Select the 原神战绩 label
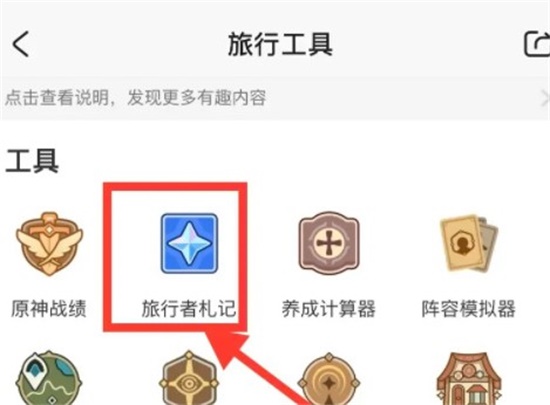The image size is (550, 405). pyautogui.click(x=49, y=309)
